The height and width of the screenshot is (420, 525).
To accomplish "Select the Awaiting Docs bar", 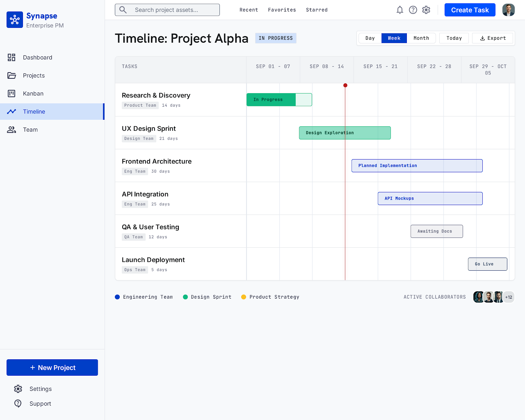I will tap(437, 231).
